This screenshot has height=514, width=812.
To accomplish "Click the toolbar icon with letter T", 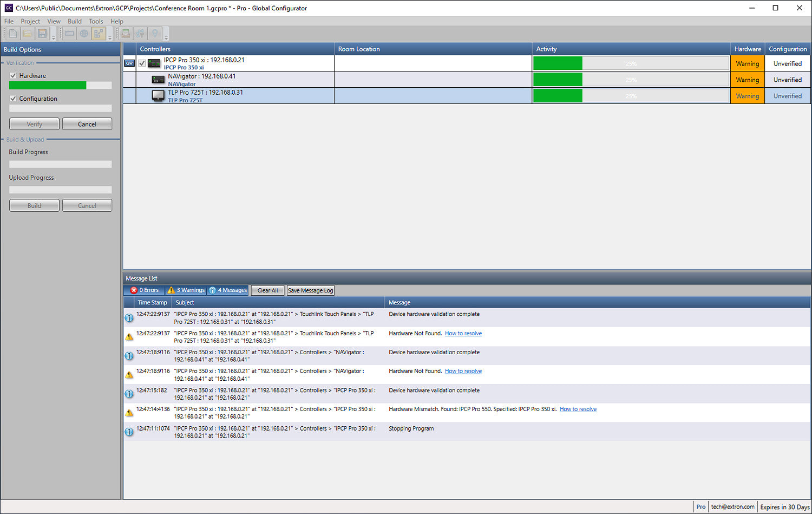I will coord(140,34).
